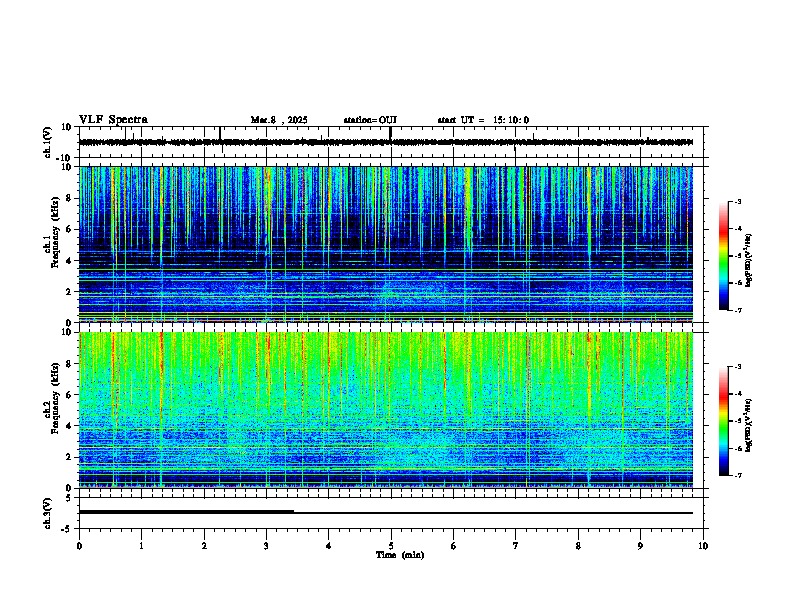Screen dimensions: 792x612
Task: Click the time axis tick label '10'
Action: point(703,546)
